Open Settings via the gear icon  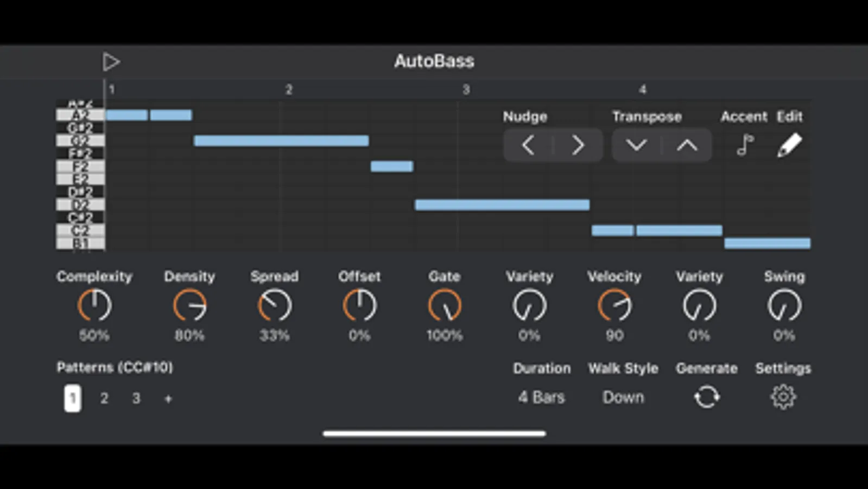tap(783, 397)
